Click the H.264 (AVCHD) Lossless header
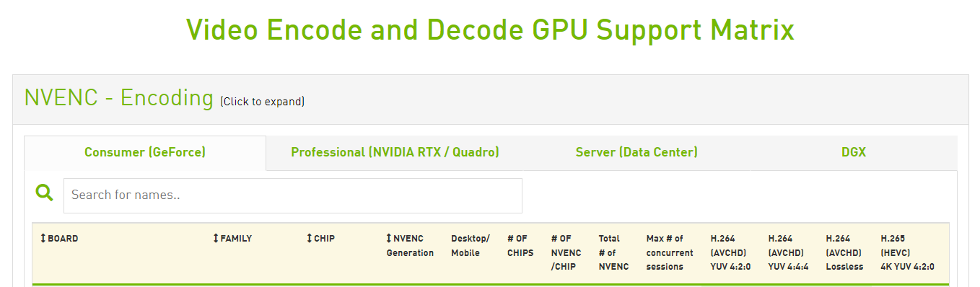Image resolution: width=980 pixels, height=287 pixels. 844,252
